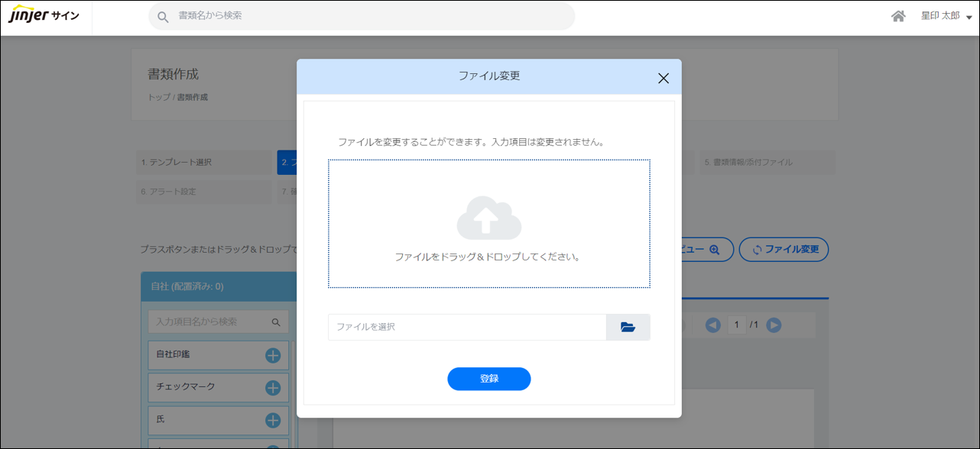Click the folder browse icon in dialog
Viewport: 980px width, 449px height.
(628, 327)
